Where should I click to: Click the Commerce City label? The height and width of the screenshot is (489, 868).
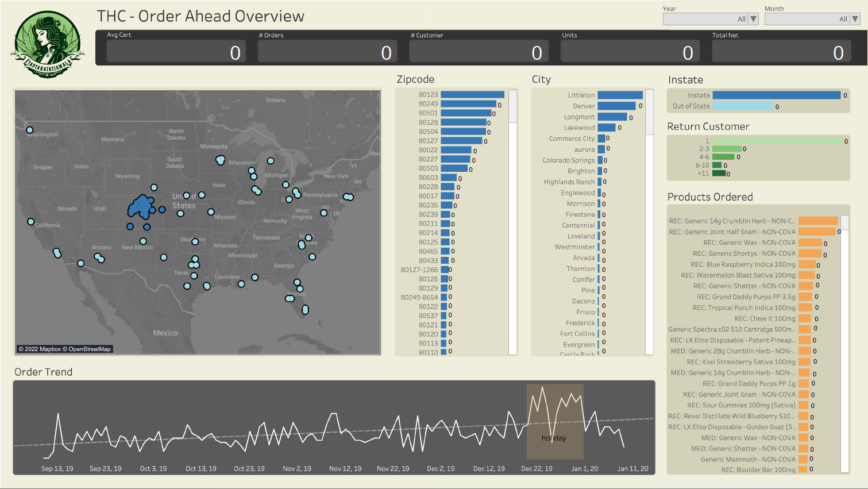pyautogui.click(x=572, y=138)
